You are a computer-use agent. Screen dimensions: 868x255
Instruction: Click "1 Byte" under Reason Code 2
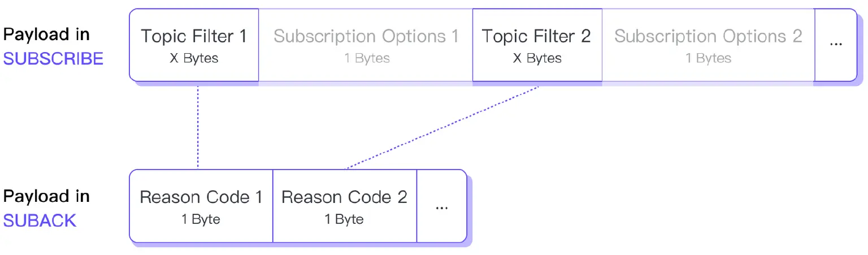click(344, 219)
